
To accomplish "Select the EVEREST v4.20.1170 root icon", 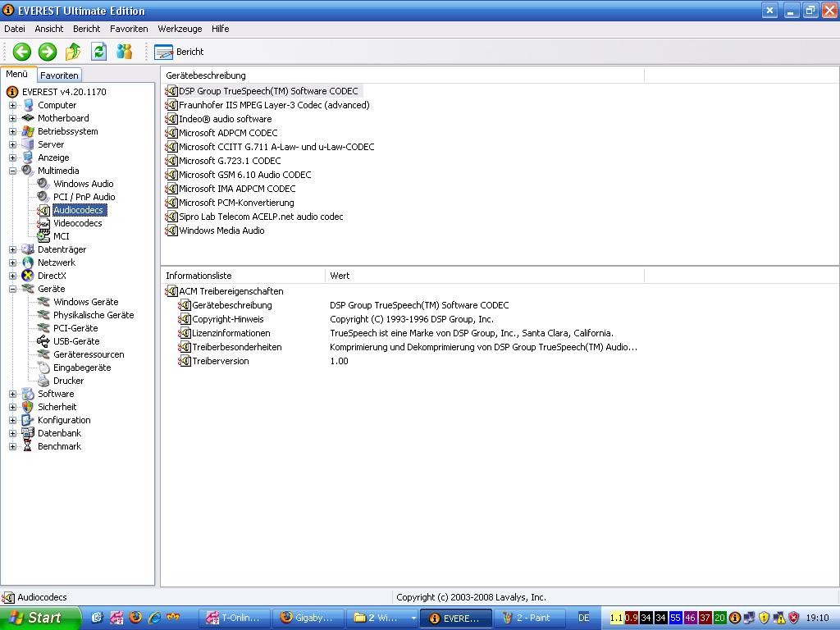I will coord(12,92).
